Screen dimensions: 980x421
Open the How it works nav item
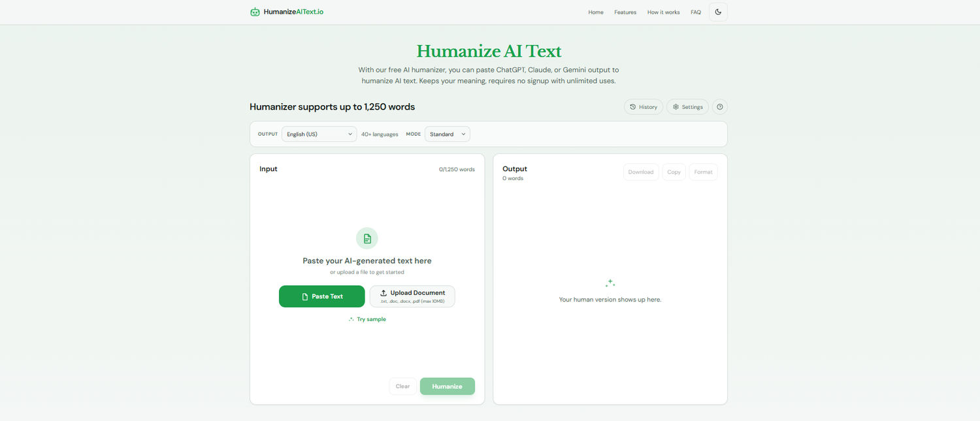coord(663,12)
